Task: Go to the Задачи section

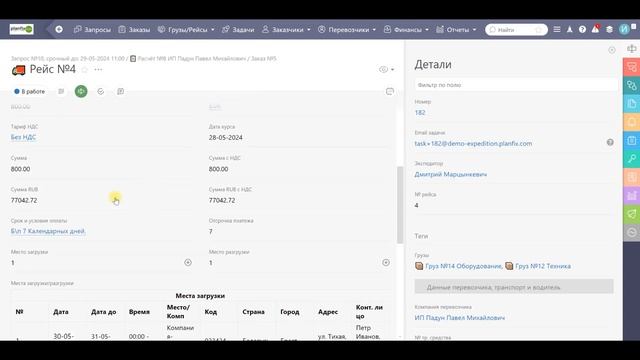Action: click(238, 29)
